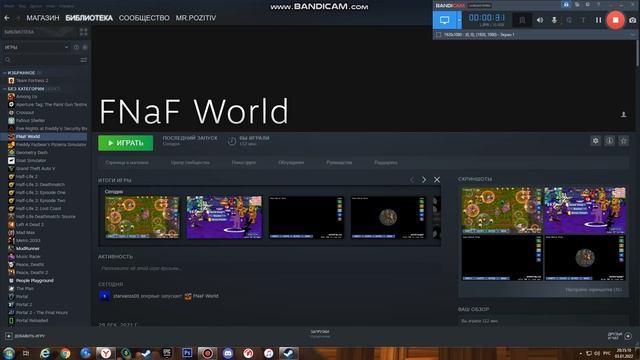Select Goat Simulator in the library list
The image size is (640, 360).
coord(31,160)
